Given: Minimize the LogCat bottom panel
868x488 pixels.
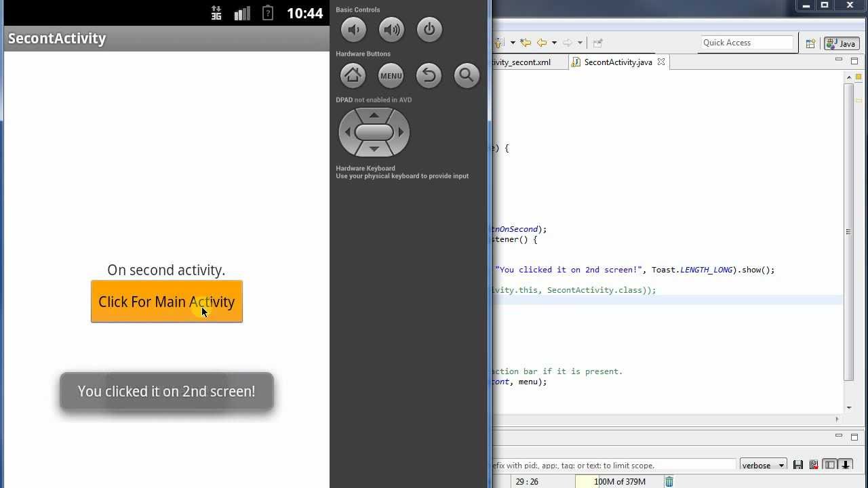Looking at the screenshot, I should (x=839, y=436).
